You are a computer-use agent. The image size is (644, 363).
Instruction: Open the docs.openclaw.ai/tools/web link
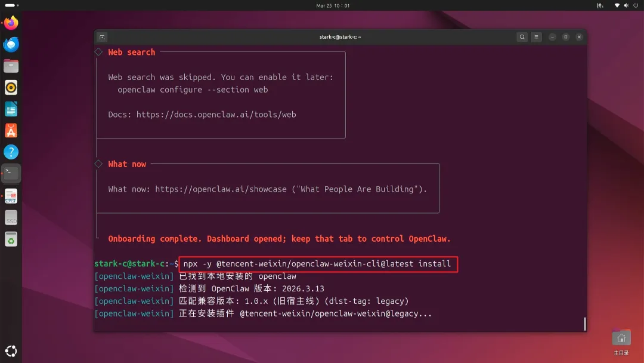216,115
